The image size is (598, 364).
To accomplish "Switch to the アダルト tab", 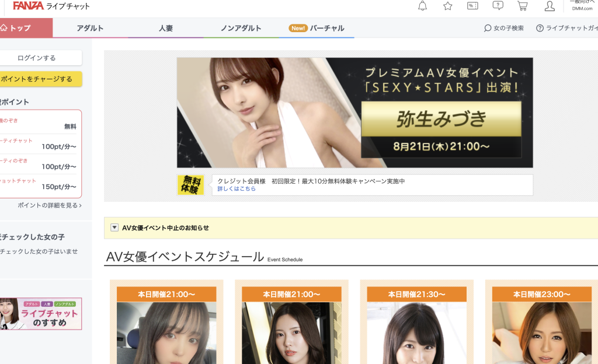I will (x=89, y=27).
